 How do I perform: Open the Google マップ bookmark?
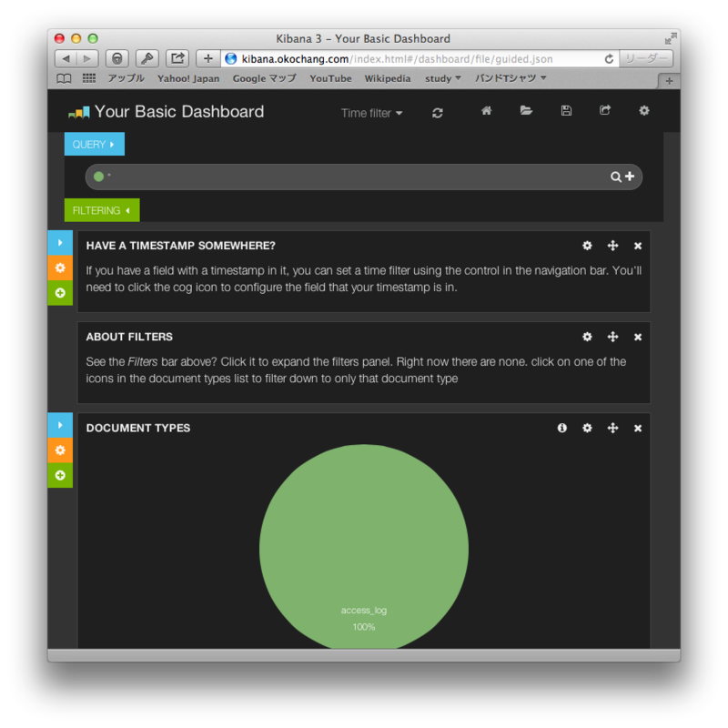tap(264, 78)
